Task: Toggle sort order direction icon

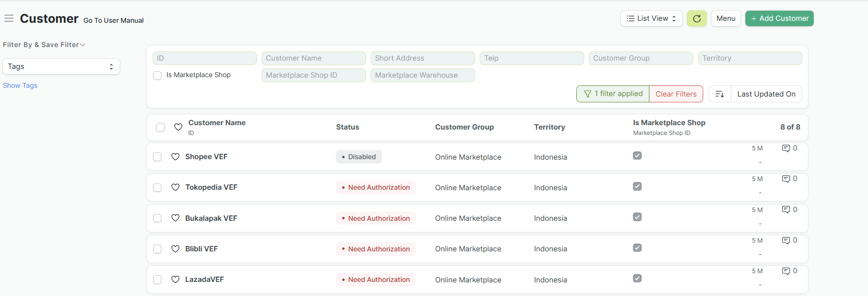Action: pyautogui.click(x=720, y=94)
